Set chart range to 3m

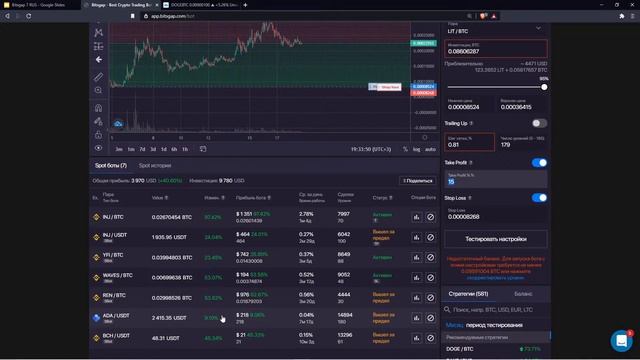tap(119, 149)
